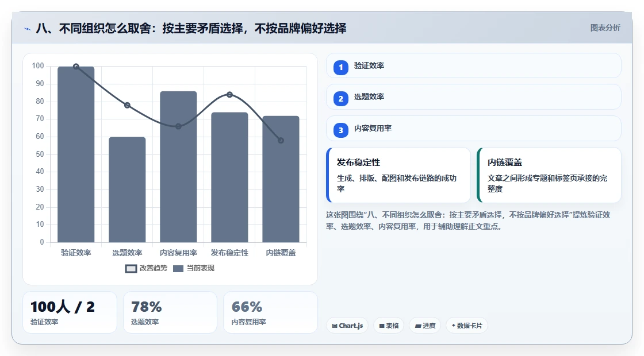This screenshot has width=644, height=356.
Task: Click the 改善趋势 legend label
Action: click(153, 268)
